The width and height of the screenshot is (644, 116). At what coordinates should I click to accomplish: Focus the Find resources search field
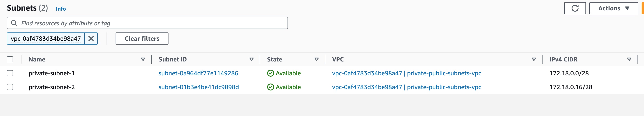147,23
